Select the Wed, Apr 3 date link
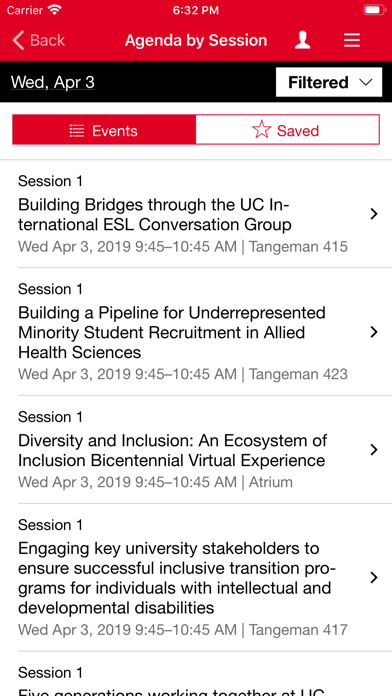392x696 pixels. coord(53,83)
